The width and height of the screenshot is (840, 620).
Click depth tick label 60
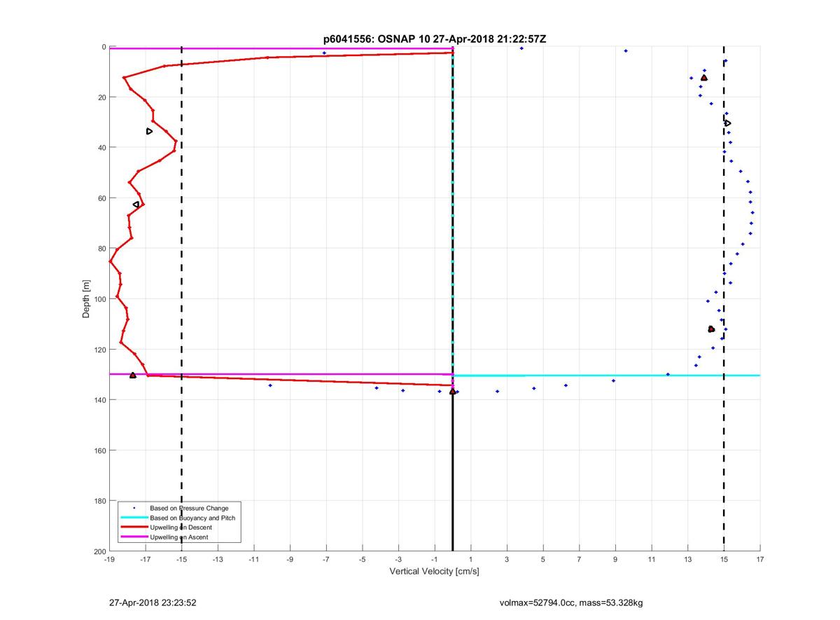102,198
